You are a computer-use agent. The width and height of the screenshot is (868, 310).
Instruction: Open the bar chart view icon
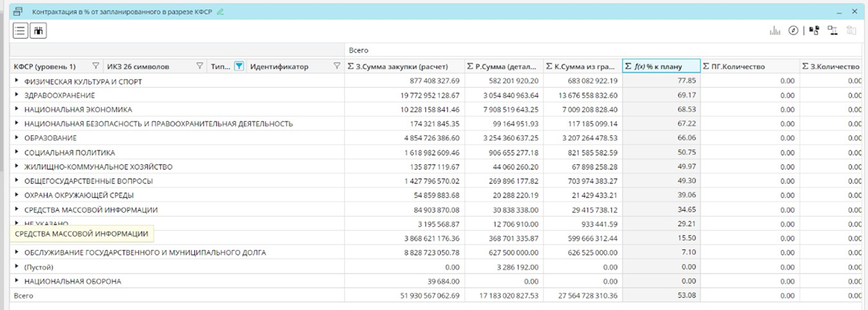pyautogui.click(x=775, y=31)
